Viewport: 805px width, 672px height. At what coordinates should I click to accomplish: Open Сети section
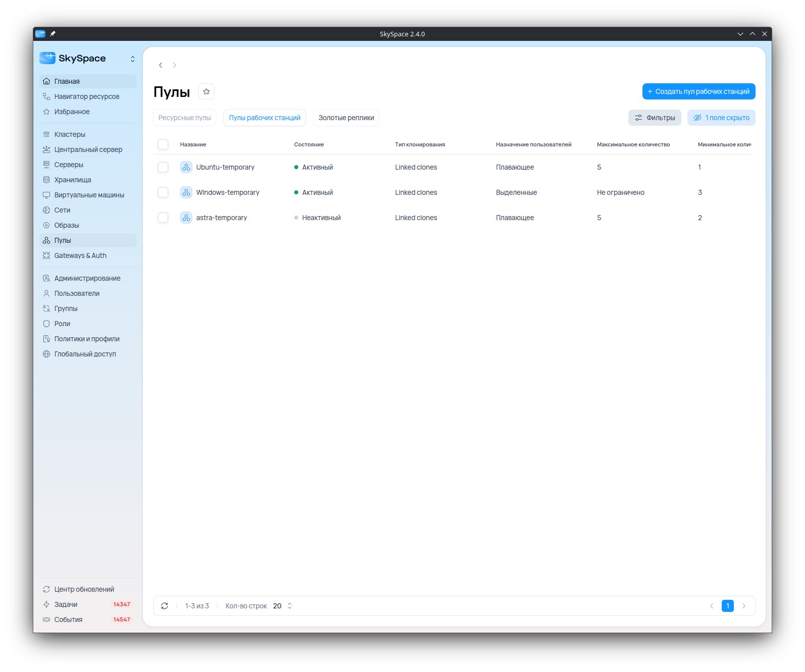(88, 210)
